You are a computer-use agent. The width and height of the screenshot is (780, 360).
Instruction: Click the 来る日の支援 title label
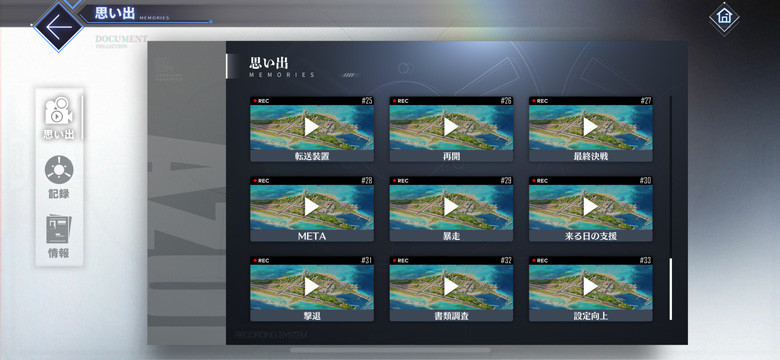click(590, 236)
